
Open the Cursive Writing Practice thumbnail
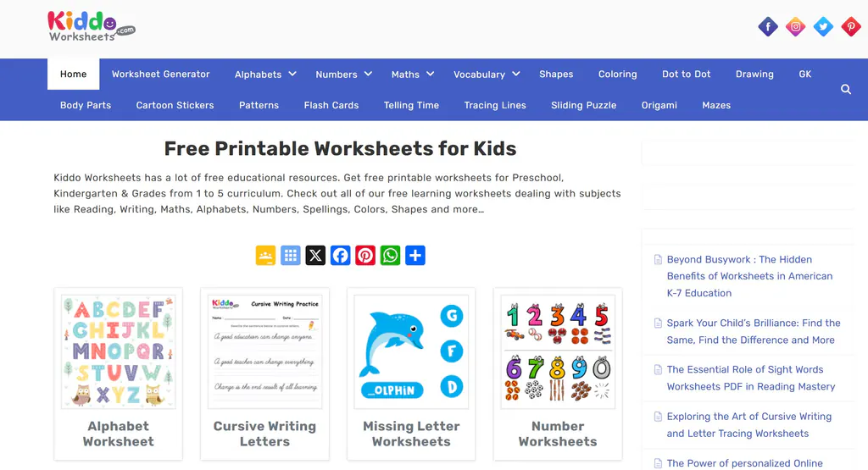pos(264,351)
